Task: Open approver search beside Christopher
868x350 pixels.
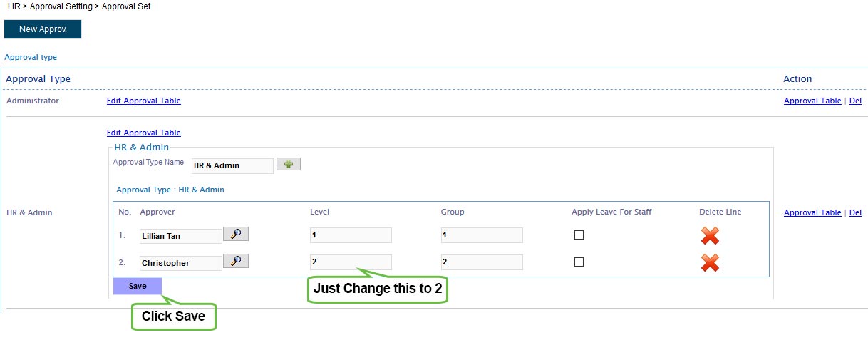Action: [236, 261]
